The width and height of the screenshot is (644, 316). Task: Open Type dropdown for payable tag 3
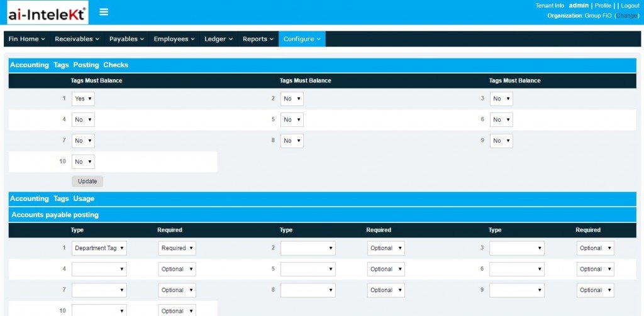click(517, 248)
